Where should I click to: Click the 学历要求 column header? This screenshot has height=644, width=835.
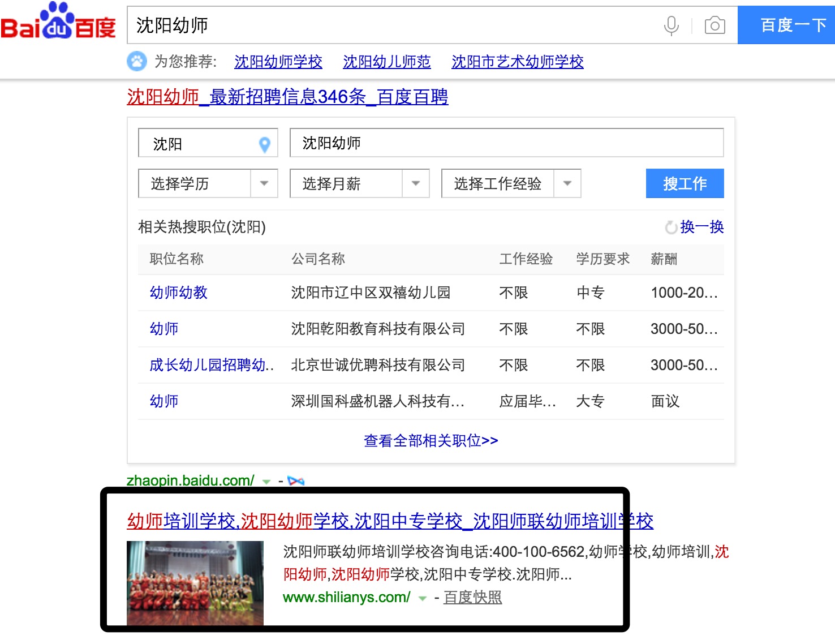tap(603, 259)
